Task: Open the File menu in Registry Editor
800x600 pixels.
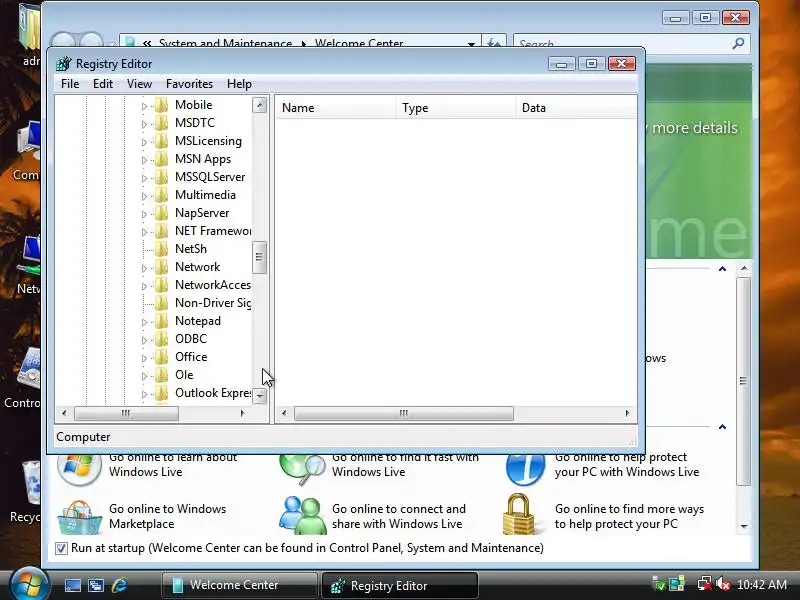Action: click(70, 84)
